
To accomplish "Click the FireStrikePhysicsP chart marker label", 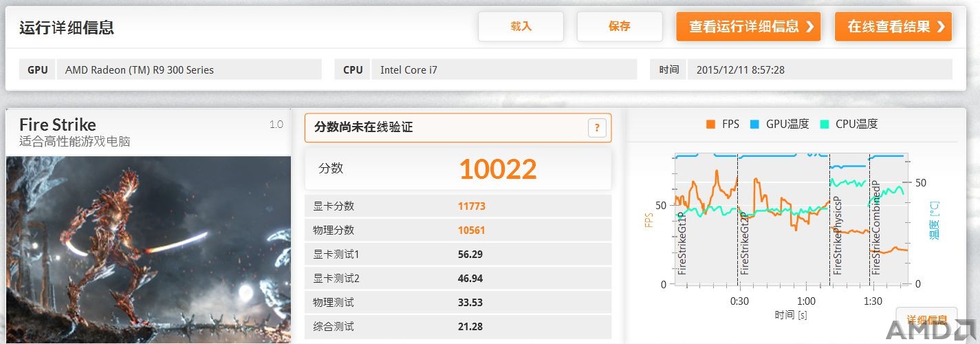I will pos(837,236).
